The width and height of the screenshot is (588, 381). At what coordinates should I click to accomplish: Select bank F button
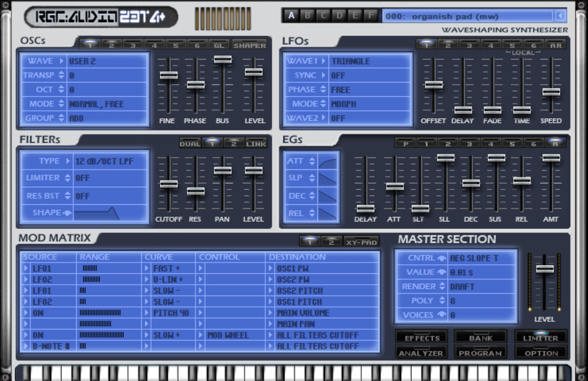pos(371,16)
